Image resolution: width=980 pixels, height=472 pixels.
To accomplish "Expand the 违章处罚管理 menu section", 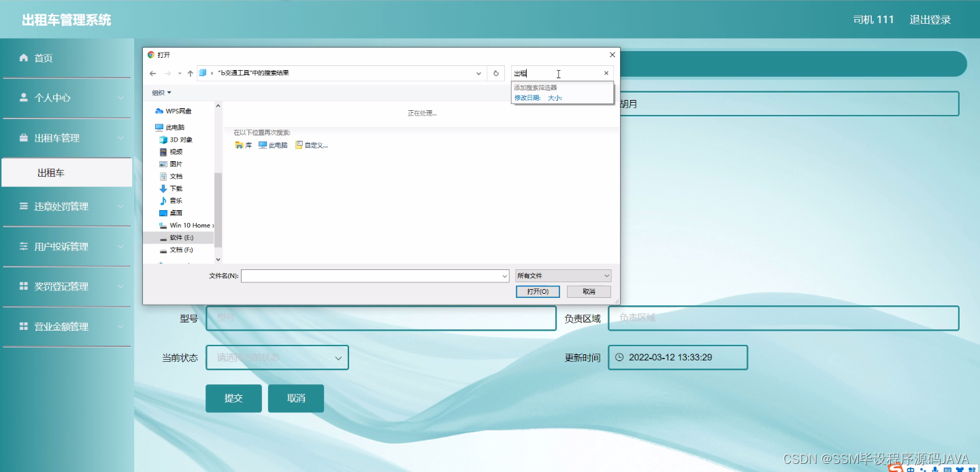I will click(66, 206).
